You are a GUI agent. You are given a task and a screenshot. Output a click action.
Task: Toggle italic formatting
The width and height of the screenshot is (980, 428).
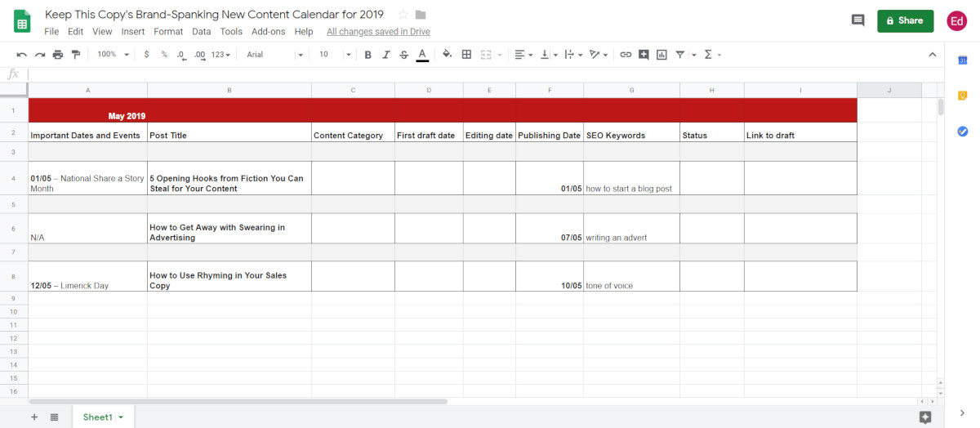click(x=385, y=54)
